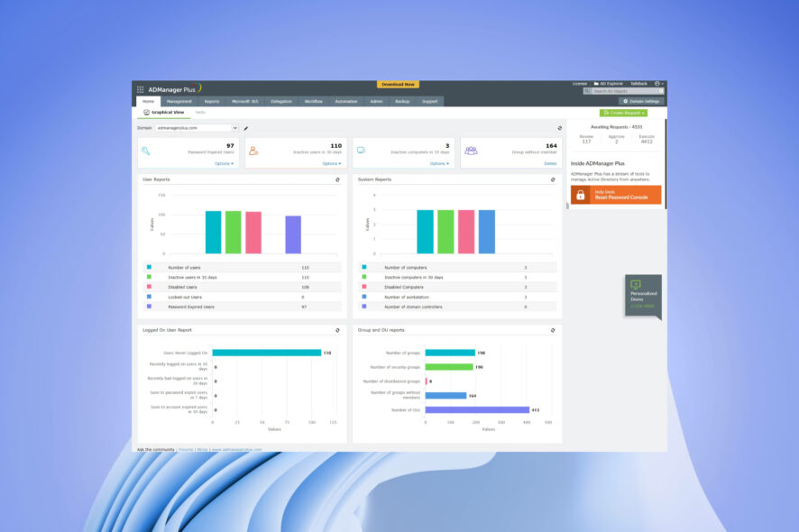Image resolution: width=799 pixels, height=532 pixels.
Task: Click the key icon on Password Expired Users card
Action: (x=146, y=151)
